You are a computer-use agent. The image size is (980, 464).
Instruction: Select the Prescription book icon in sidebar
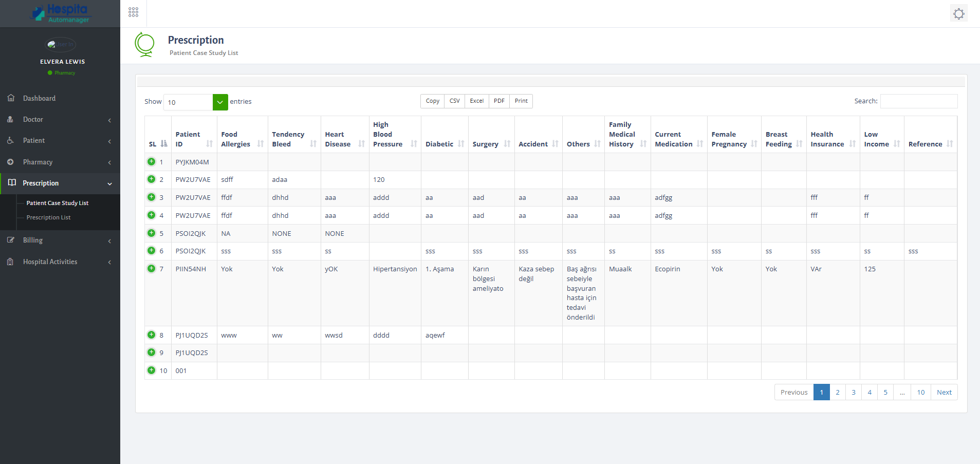click(11, 183)
